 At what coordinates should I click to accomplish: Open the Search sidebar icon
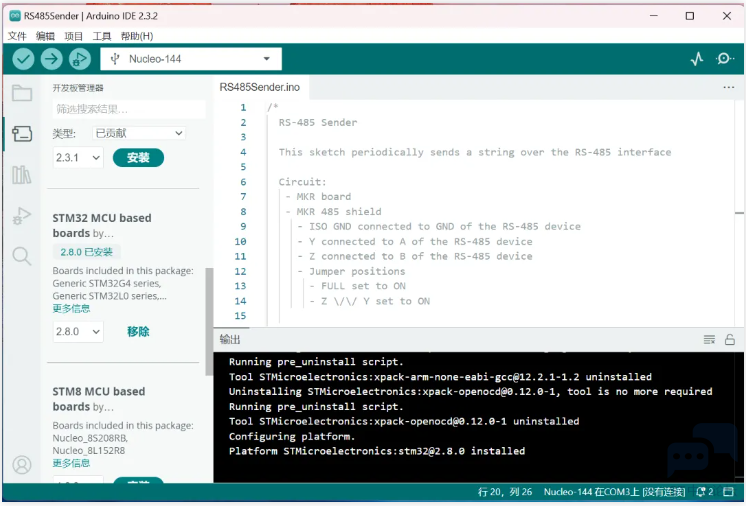pyautogui.click(x=22, y=256)
